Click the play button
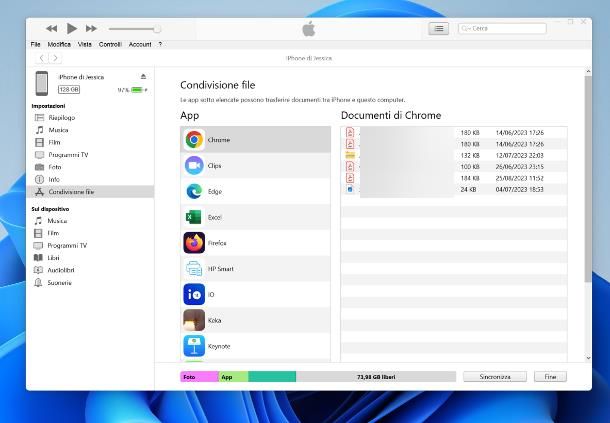The width and height of the screenshot is (610, 423). [71, 28]
